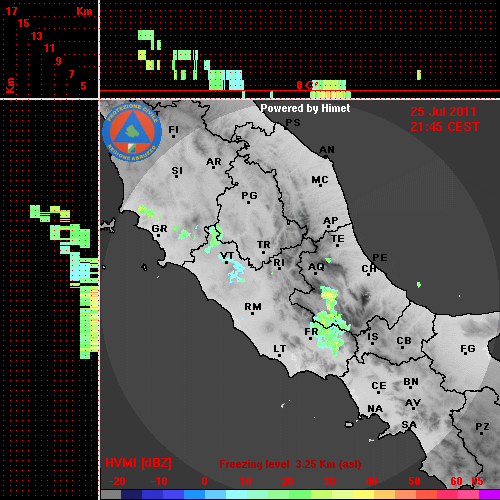This screenshot has width=500, height=500.
Task: Click the 65 value on dBZ scale
Action: [x=477, y=481]
